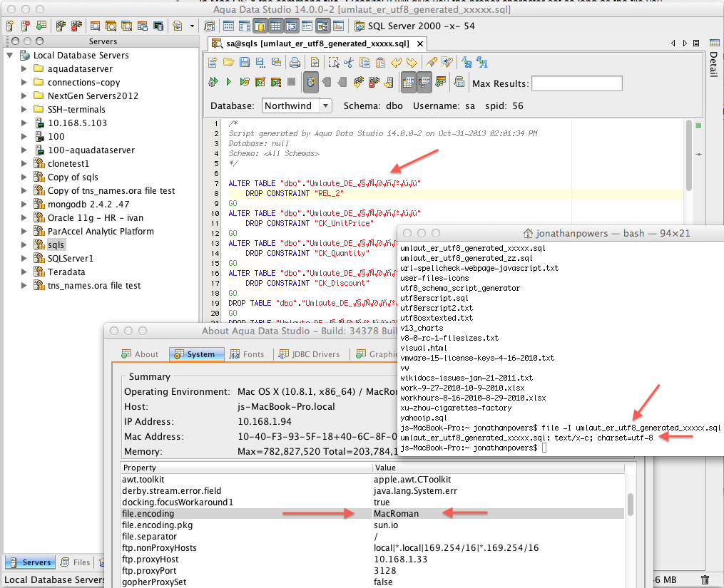Click the trash can icon in status bar
The height and width of the screenshot is (588, 724).
[705, 579]
